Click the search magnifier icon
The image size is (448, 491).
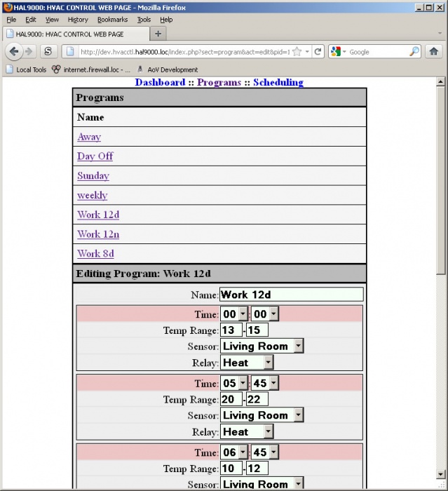pyautogui.click(x=414, y=52)
